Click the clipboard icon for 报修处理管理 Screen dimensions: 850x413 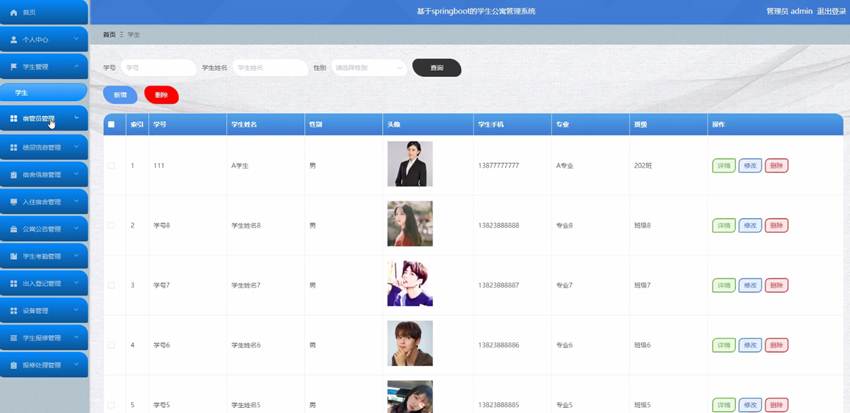[14, 366]
